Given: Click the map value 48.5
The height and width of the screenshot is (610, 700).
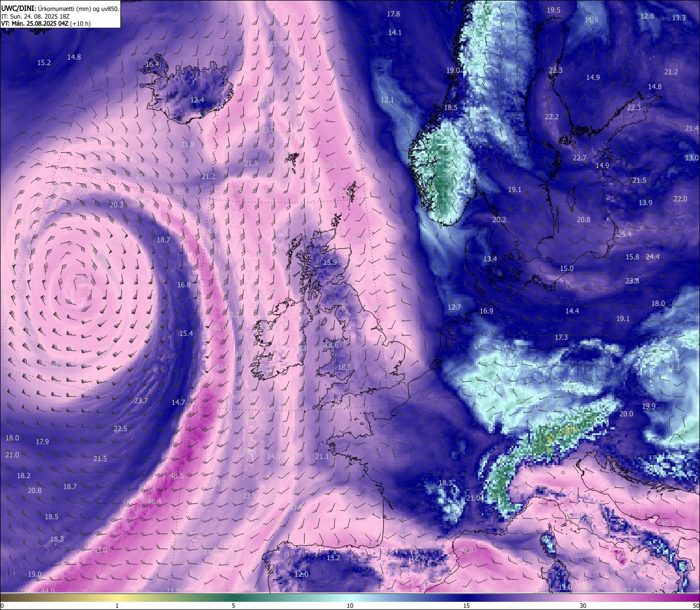Looking at the screenshot, I should click(x=177, y=476).
